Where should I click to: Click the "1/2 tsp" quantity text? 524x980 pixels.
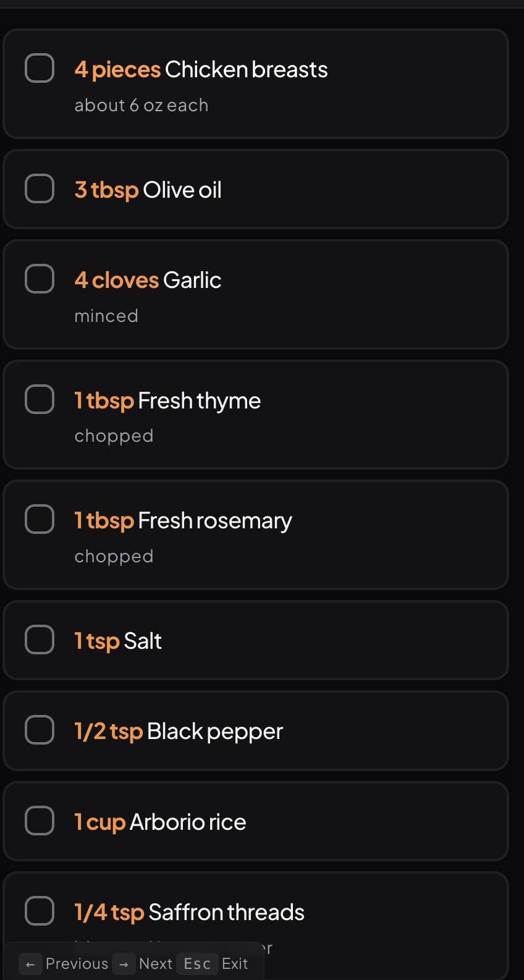109,732
